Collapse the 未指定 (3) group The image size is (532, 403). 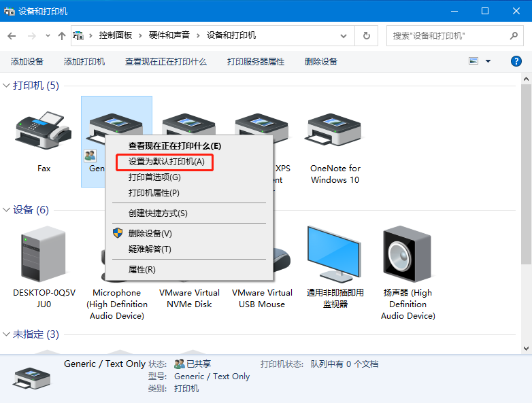coord(6,334)
